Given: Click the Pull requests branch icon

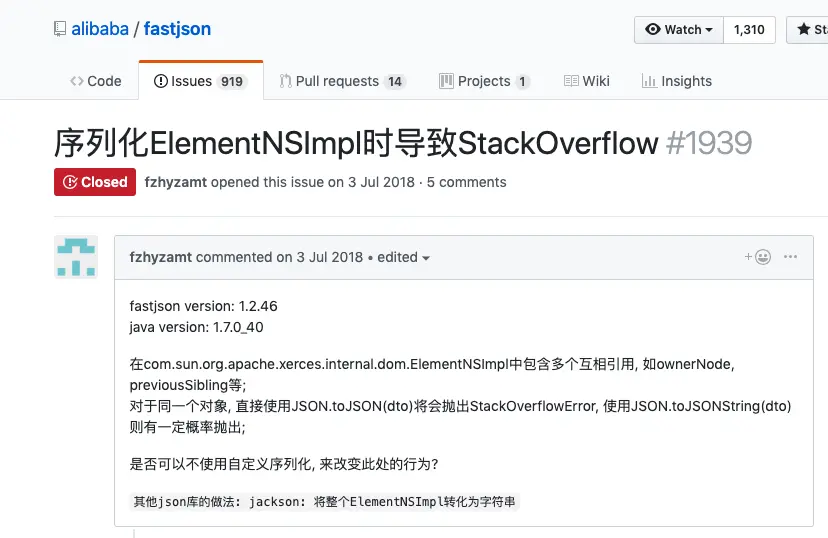Looking at the screenshot, I should (286, 81).
